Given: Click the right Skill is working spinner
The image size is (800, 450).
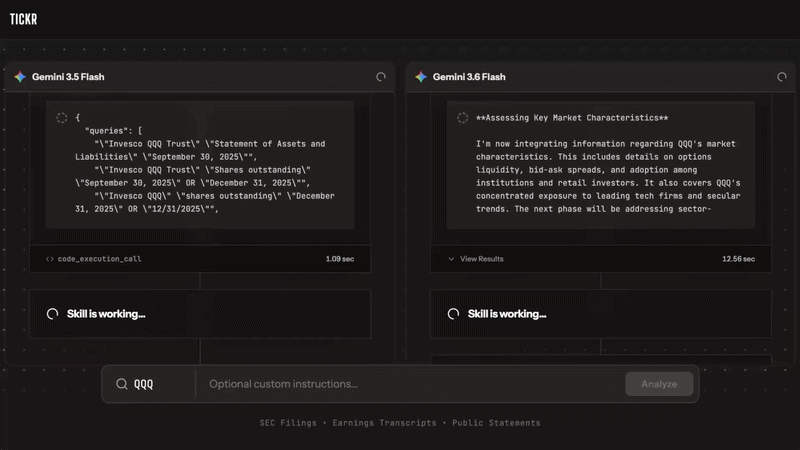Looking at the screenshot, I should pyautogui.click(x=454, y=314).
